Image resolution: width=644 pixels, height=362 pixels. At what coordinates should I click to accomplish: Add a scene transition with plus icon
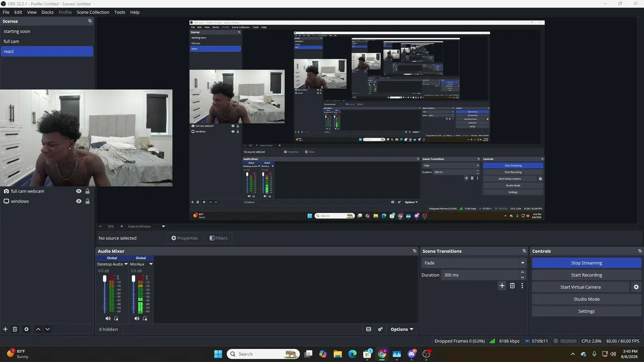502,286
